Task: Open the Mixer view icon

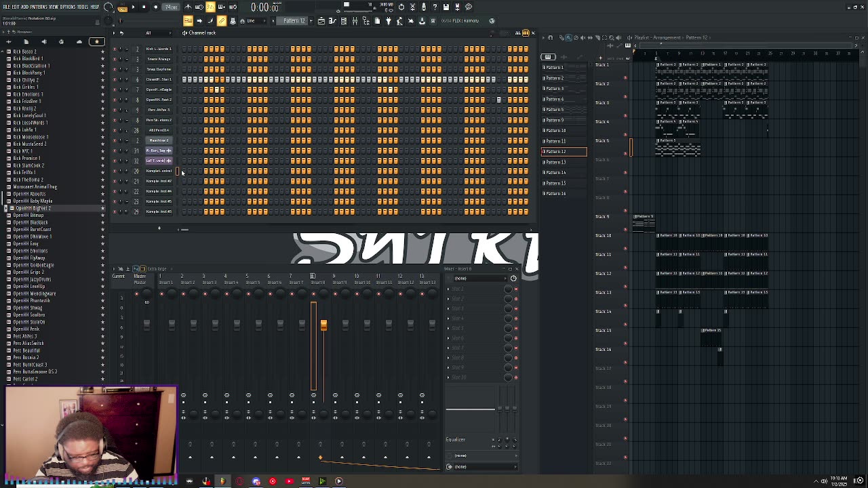Action: click(355, 21)
